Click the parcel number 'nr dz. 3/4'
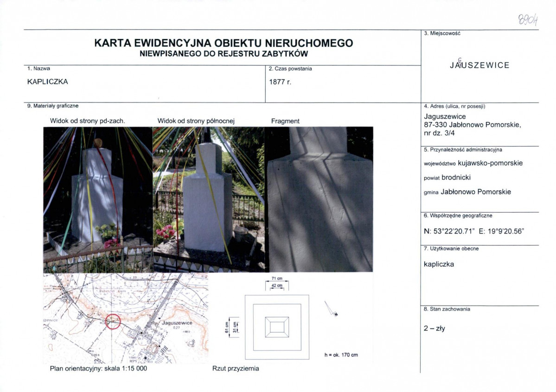This screenshot has height=392, width=556. [439, 133]
